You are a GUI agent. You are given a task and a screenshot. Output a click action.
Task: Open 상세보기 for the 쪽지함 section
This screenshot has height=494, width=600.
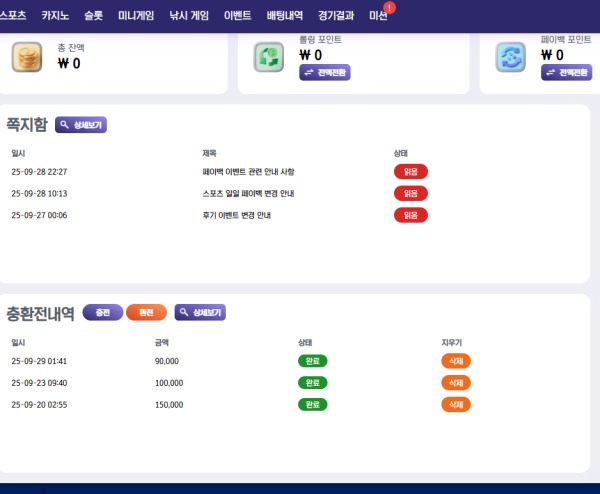[80, 125]
